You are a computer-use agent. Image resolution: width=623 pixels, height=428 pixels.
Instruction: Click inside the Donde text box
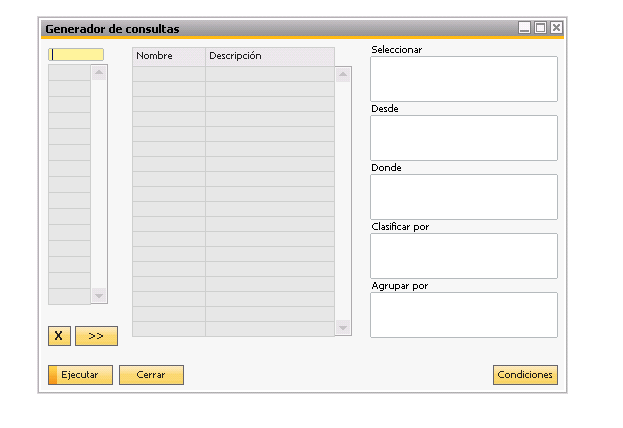(463, 197)
